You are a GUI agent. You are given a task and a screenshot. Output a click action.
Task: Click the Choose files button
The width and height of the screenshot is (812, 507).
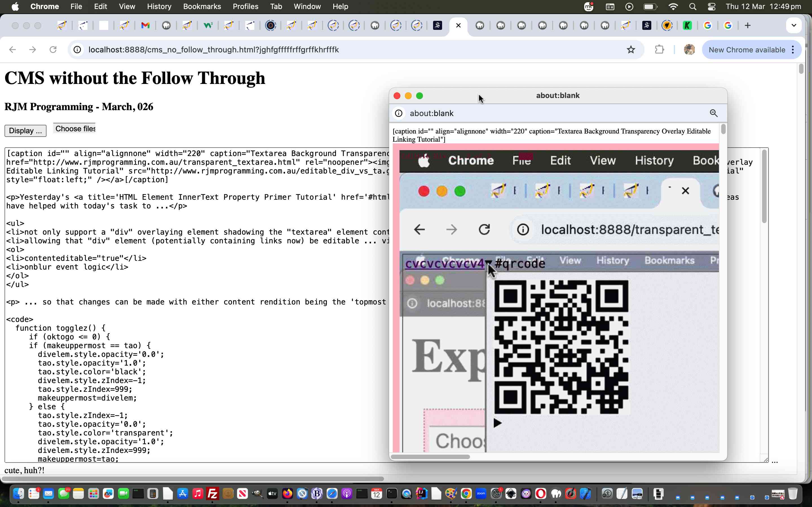pos(74,129)
